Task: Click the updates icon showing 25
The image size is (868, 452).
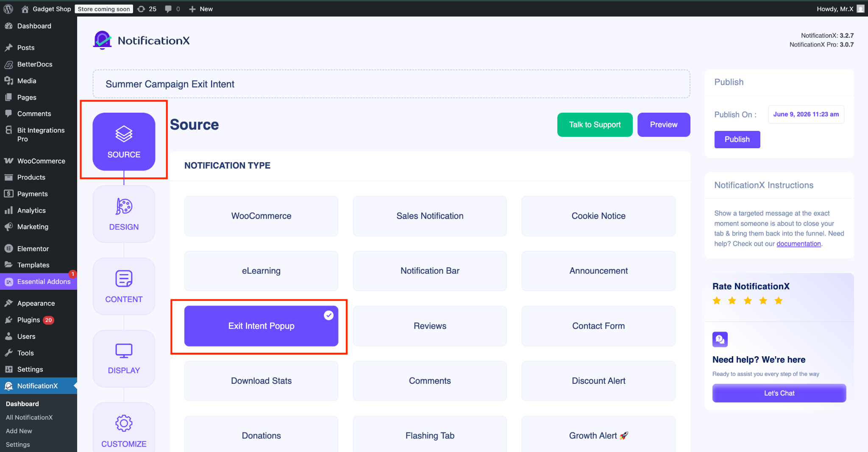Action: pos(141,9)
